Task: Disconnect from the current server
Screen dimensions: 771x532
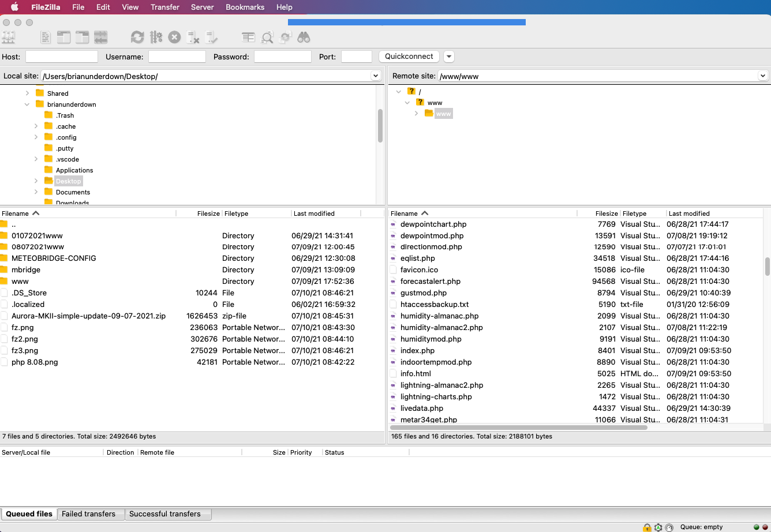Action: (193, 38)
